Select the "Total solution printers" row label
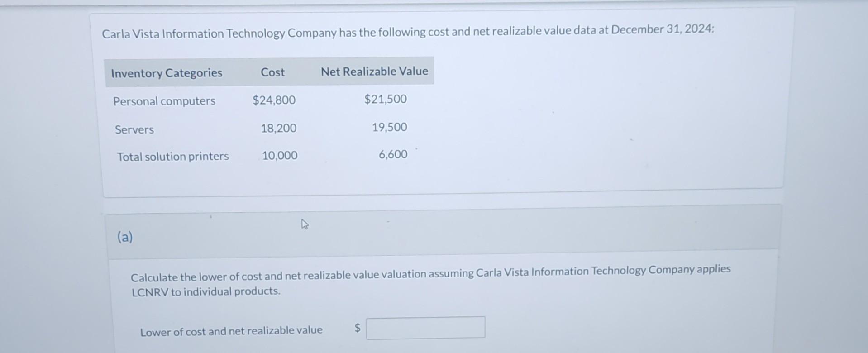The image size is (868, 353). (172, 156)
